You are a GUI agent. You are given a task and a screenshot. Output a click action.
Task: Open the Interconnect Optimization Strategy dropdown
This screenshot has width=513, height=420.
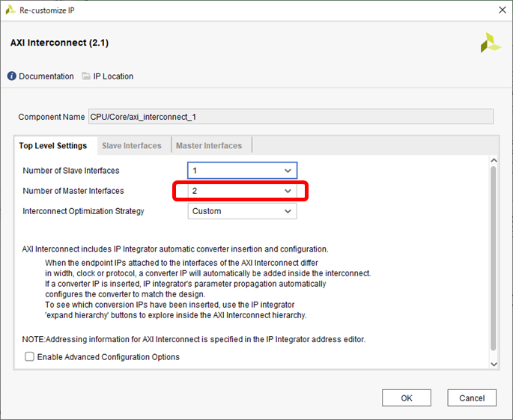(242, 211)
